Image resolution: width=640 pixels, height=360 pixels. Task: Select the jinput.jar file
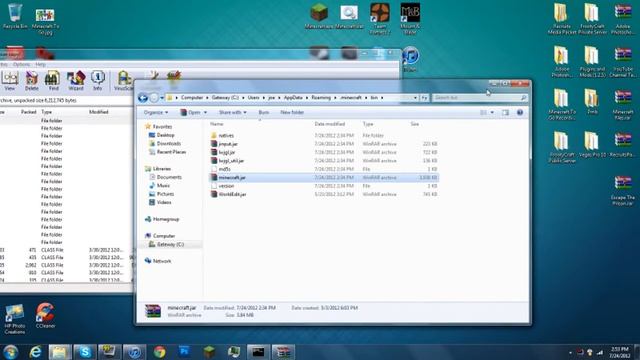(x=224, y=144)
